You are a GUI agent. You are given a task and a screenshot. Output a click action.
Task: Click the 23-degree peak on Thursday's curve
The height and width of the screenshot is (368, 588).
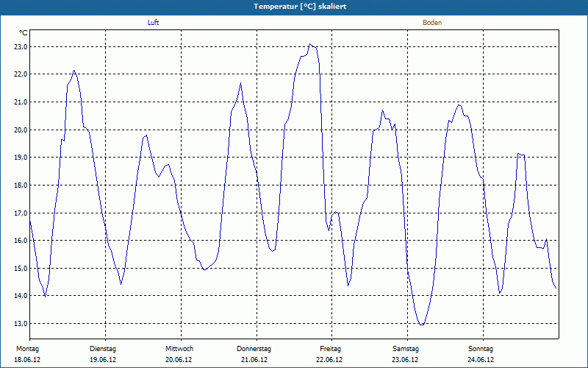click(309, 44)
